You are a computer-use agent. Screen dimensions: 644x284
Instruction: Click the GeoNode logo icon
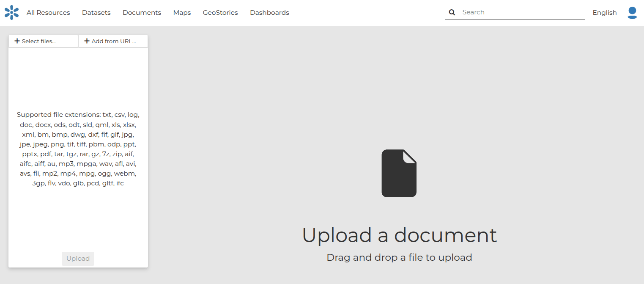pyautogui.click(x=12, y=13)
